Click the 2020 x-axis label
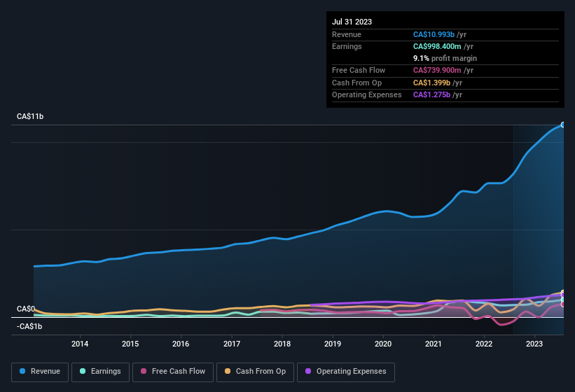Screen dimensions: 575x392 point(383,344)
